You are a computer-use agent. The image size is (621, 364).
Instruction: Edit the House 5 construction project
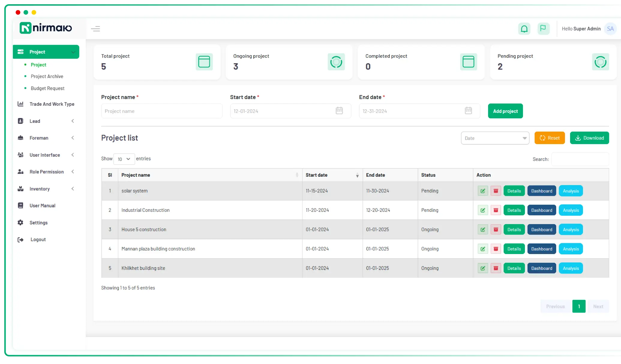483,229
